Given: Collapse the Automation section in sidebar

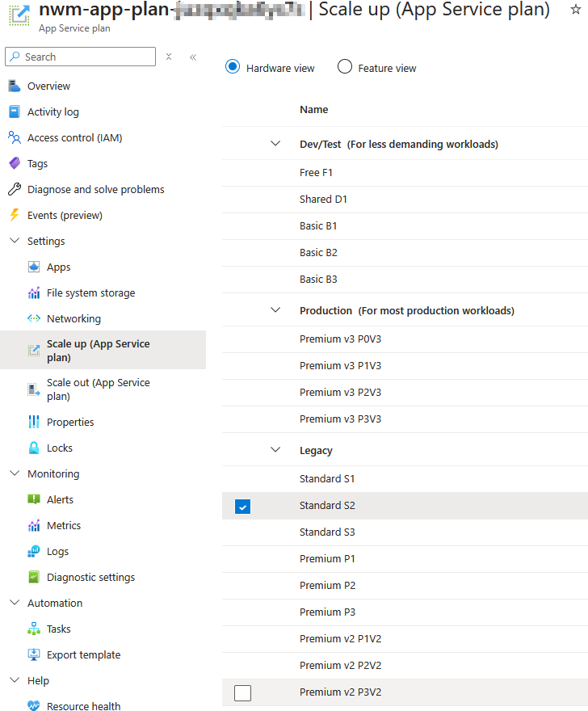Looking at the screenshot, I should (x=15, y=602).
